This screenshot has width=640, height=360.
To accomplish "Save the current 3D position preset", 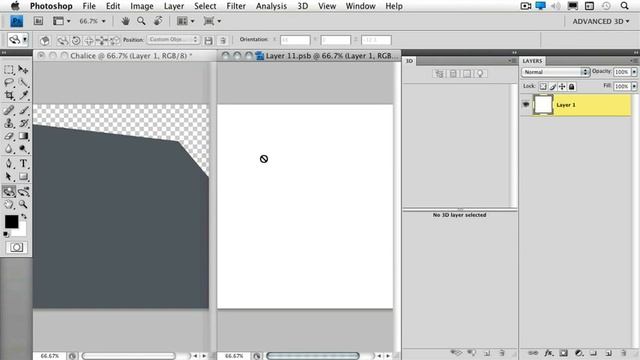I will pyautogui.click(x=209, y=40).
